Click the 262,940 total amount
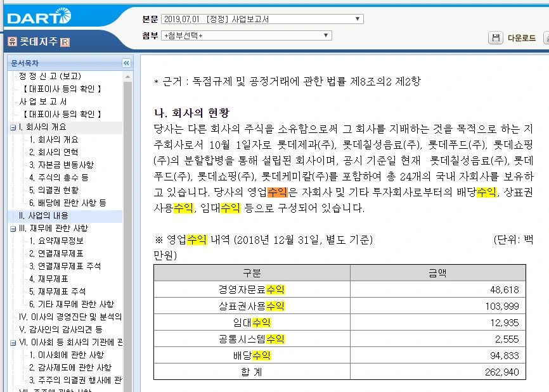The width and height of the screenshot is (549, 392). pyautogui.click(x=501, y=372)
